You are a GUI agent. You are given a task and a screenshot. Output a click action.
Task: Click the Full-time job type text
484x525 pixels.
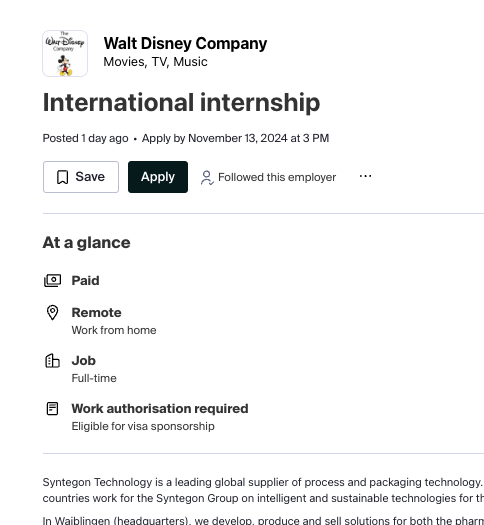pyautogui.click(x=94, y=378)
